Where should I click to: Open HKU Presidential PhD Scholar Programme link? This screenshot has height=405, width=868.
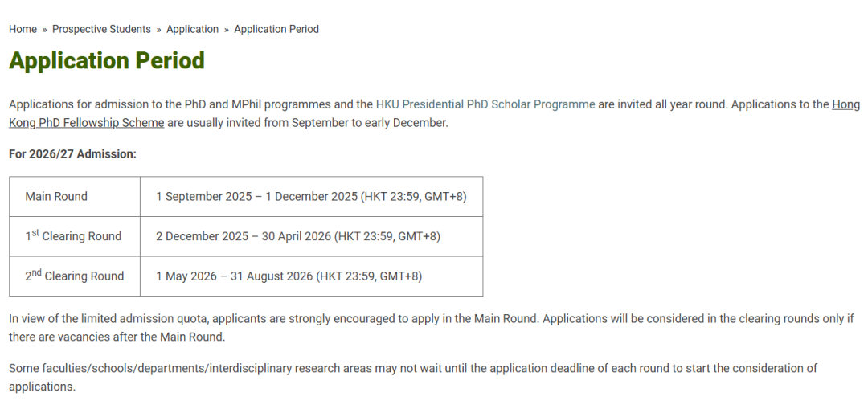[485, 104]
